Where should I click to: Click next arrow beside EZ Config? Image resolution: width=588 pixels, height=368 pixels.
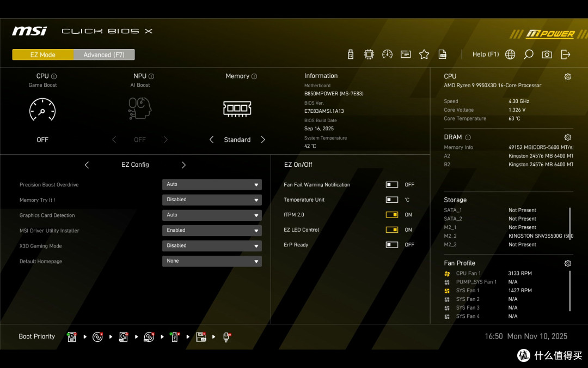(x=183, y=165)
